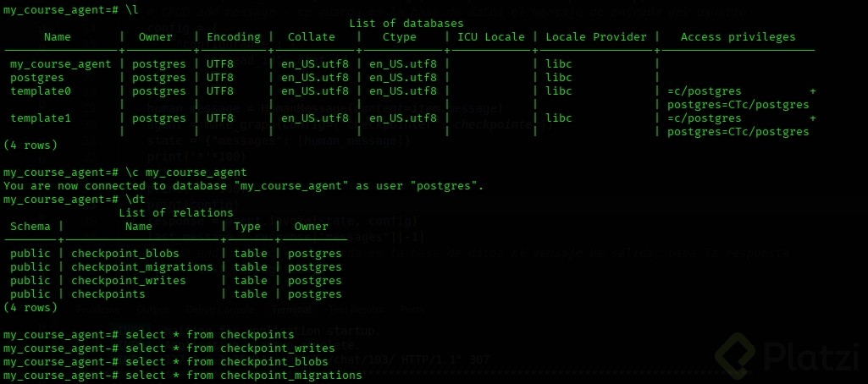Click the "Locale Provider" column header

pyautogui.click(x=596, y=37)
